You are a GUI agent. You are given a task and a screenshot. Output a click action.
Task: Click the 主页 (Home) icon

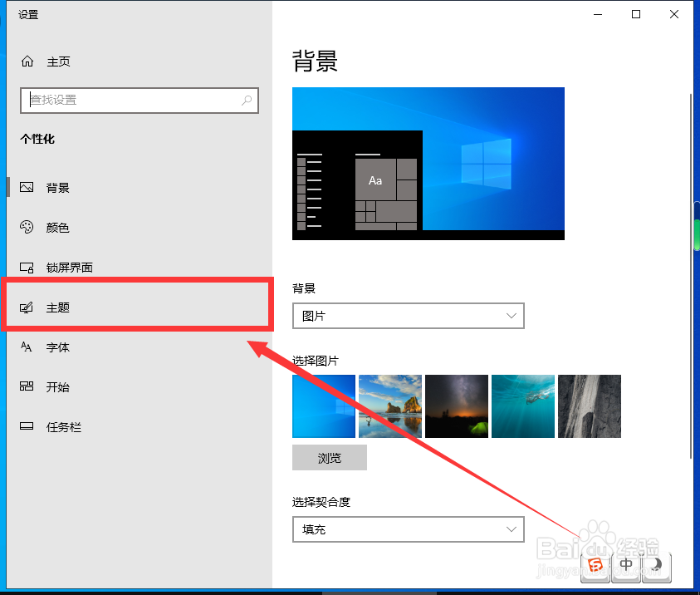coord(27,61)
